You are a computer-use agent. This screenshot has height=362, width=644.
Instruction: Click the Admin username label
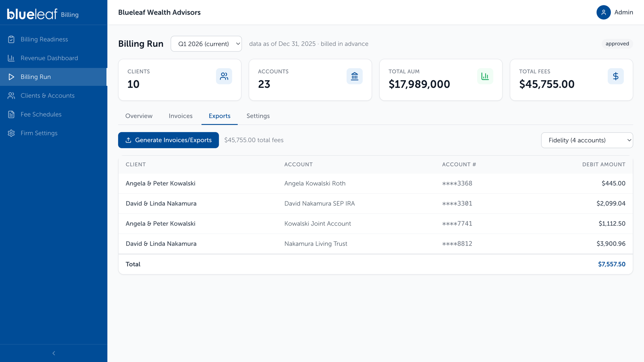click(x=624, y=12)
